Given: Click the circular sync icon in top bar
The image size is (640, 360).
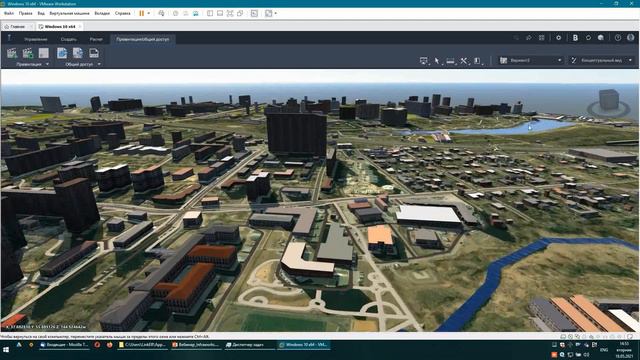Looking at the screenshot, I should (588, 38).
